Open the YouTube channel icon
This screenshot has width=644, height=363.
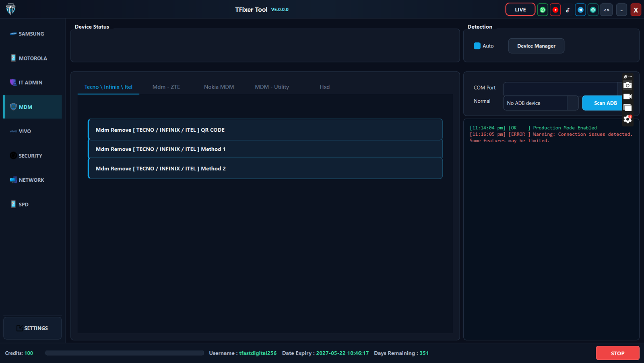[555, 10]
